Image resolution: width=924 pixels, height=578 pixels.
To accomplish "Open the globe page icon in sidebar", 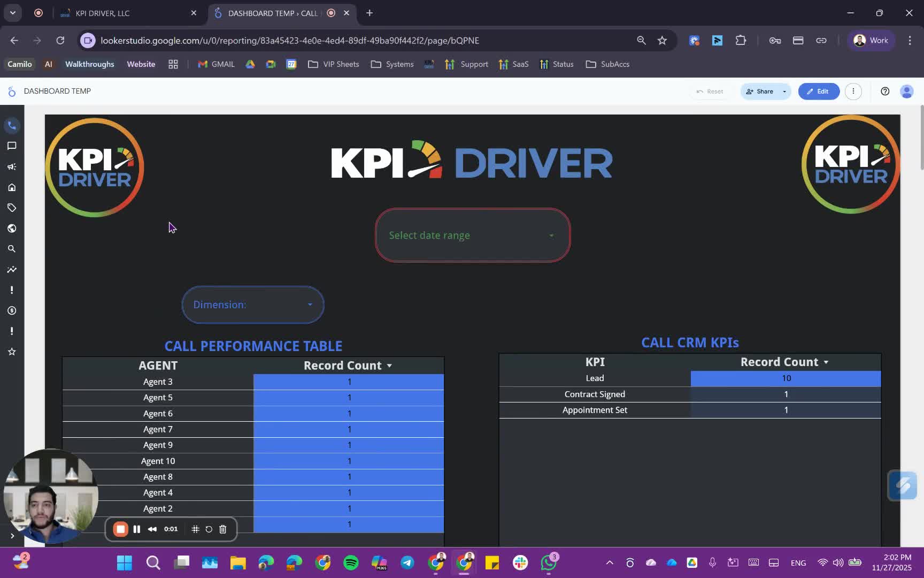I will [x=12, y=229].
